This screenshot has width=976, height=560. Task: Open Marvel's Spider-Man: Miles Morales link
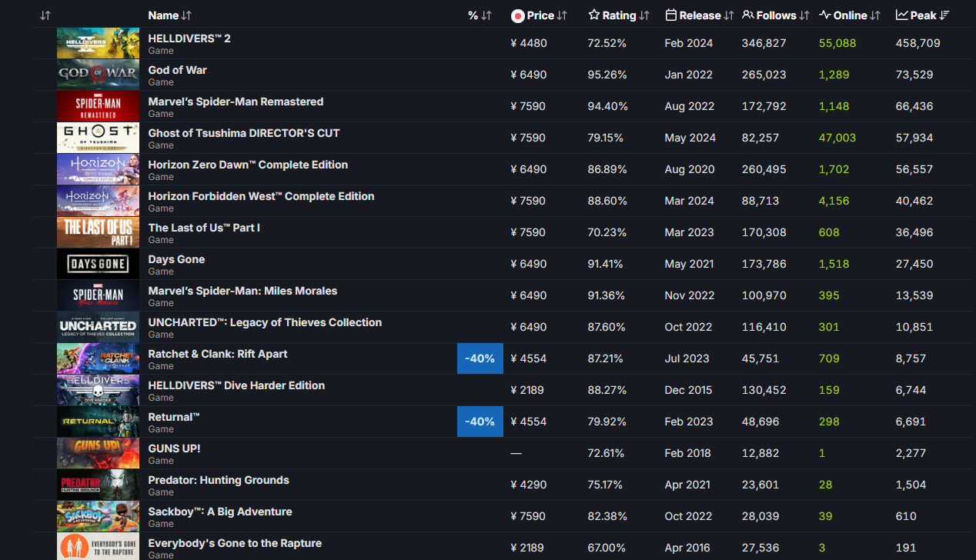pyautogui.click(x=242, y=291)
